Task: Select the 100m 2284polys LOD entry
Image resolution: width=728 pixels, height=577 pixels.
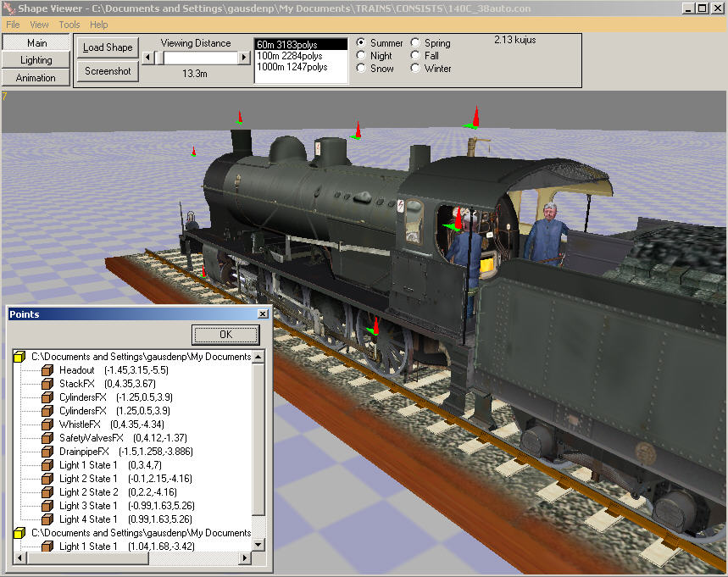Action: point(289,56)
